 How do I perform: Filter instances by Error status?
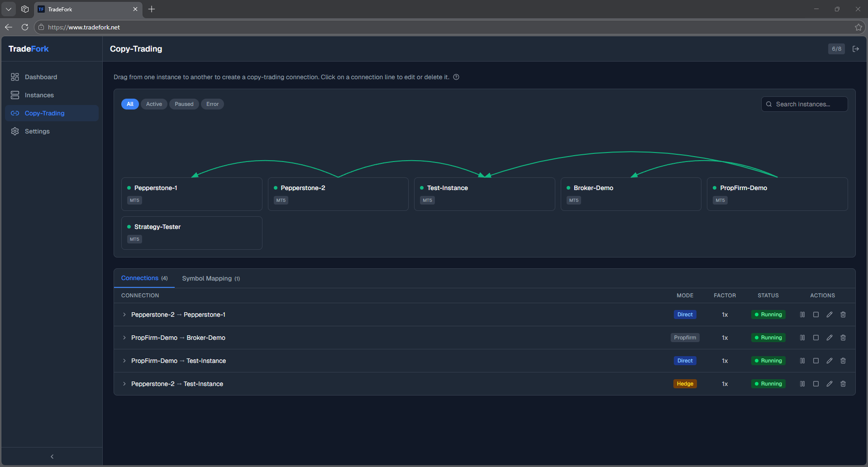(212, 104)
